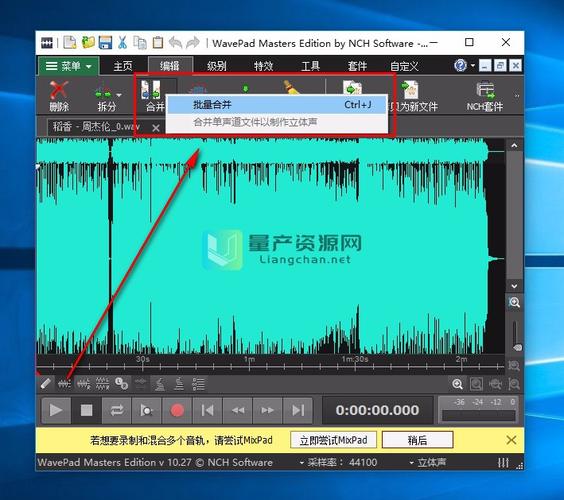Switch to the 套件 tab
The width and height of the screenshot is (564, 500).
(x=357, y=66)
